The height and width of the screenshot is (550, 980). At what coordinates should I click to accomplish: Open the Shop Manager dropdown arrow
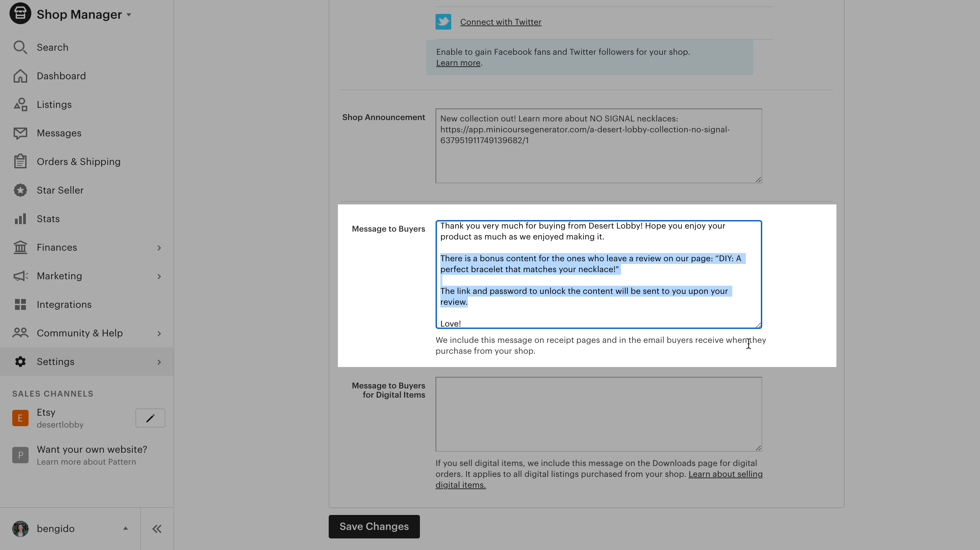click(129, 15)
